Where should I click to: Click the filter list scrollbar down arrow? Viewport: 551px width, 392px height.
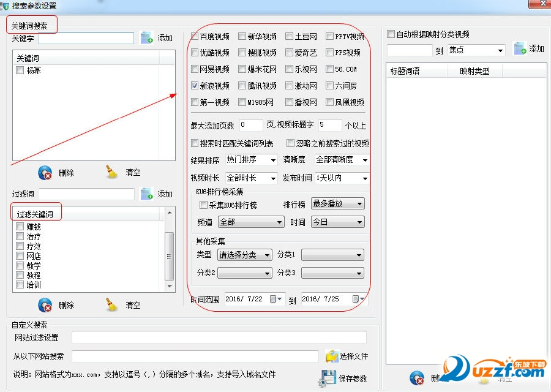tap(170, 287)
